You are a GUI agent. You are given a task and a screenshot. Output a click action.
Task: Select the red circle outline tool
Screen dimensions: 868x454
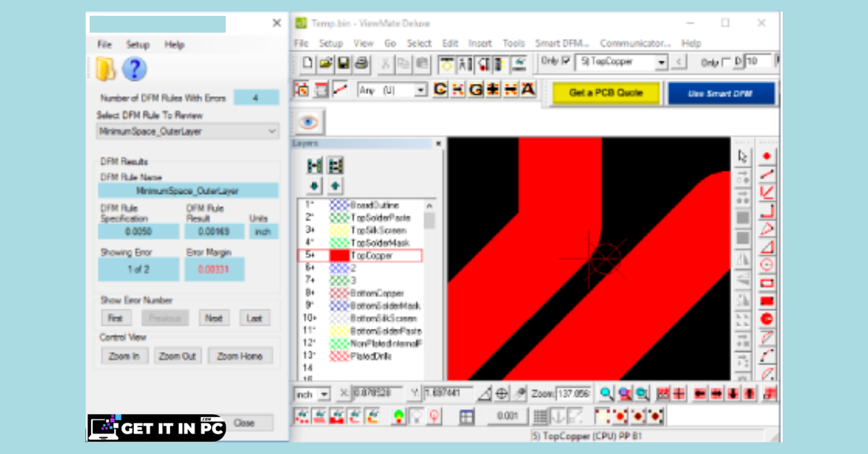point(767,265)
